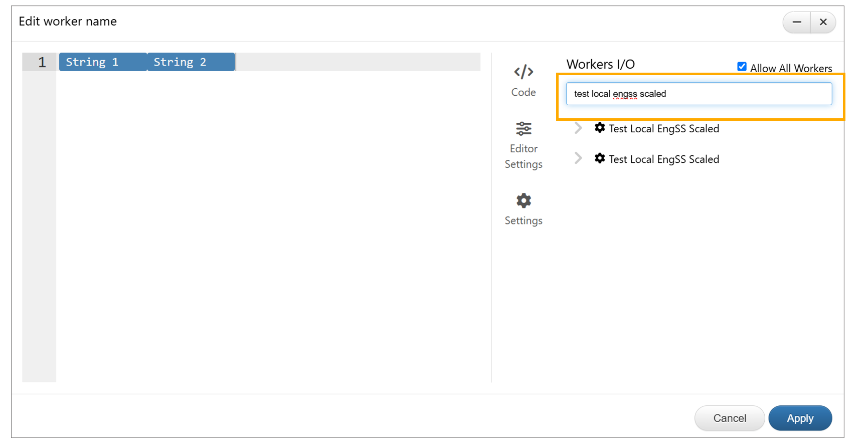Click gear icon of second Test Local EngSS Scaled

(599, 158)
